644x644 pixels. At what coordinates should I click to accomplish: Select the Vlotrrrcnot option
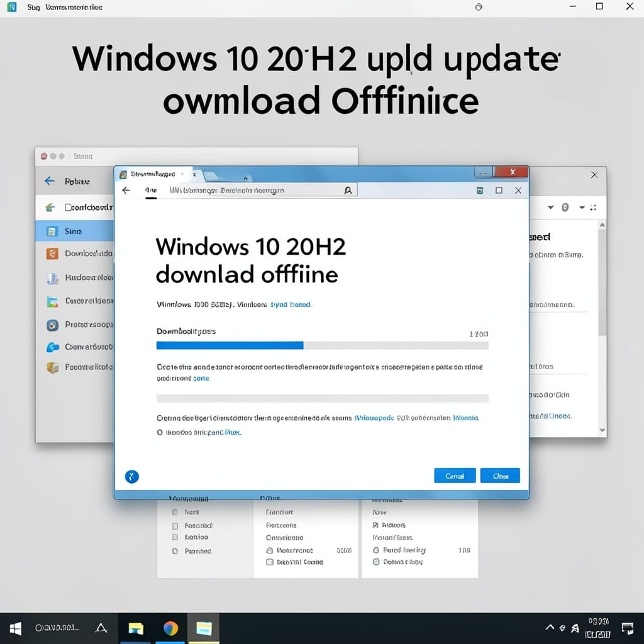coord(270,550)
